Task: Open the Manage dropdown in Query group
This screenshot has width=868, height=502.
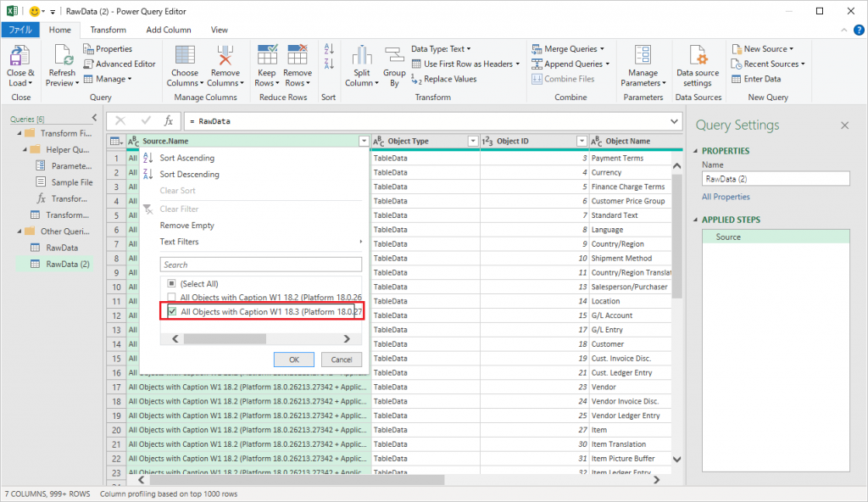Action: click(108, 79)
